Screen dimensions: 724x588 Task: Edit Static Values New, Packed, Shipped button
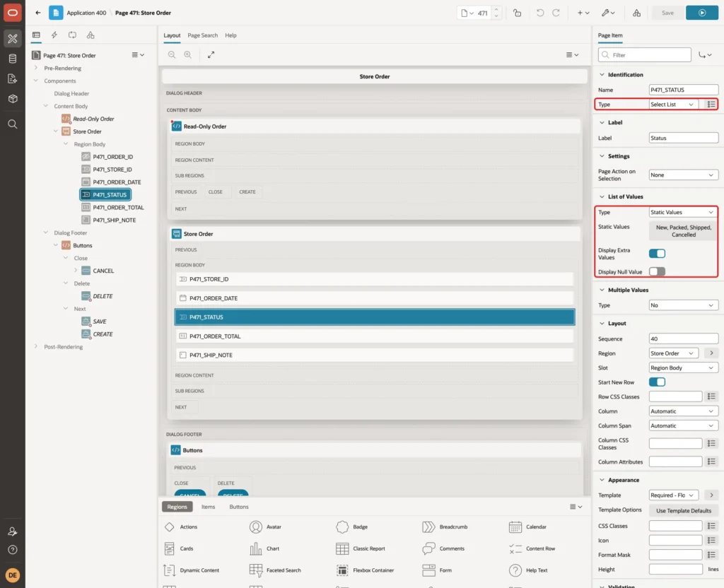click(684, 231)
